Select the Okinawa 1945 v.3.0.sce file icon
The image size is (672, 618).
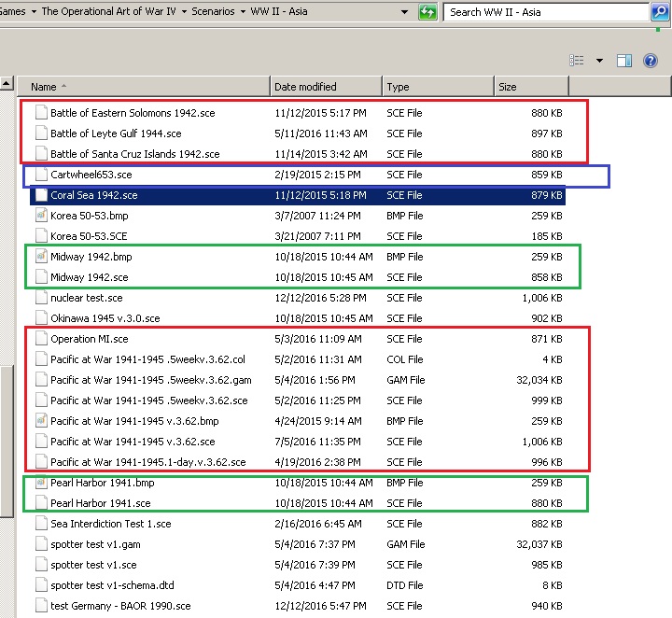pos(41,318)
